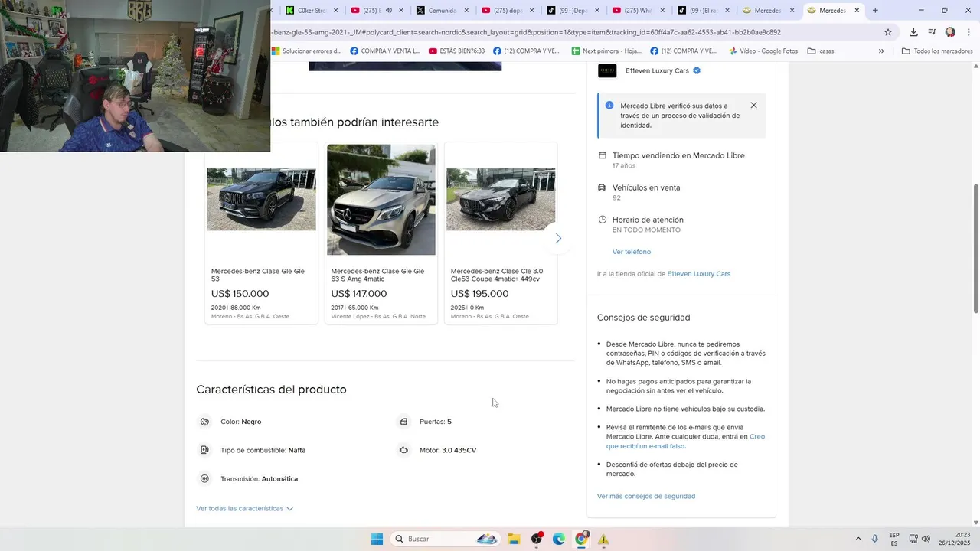
Task: Click the E11even Luxury Cars seller logo
Action: [x=607, y=70]
